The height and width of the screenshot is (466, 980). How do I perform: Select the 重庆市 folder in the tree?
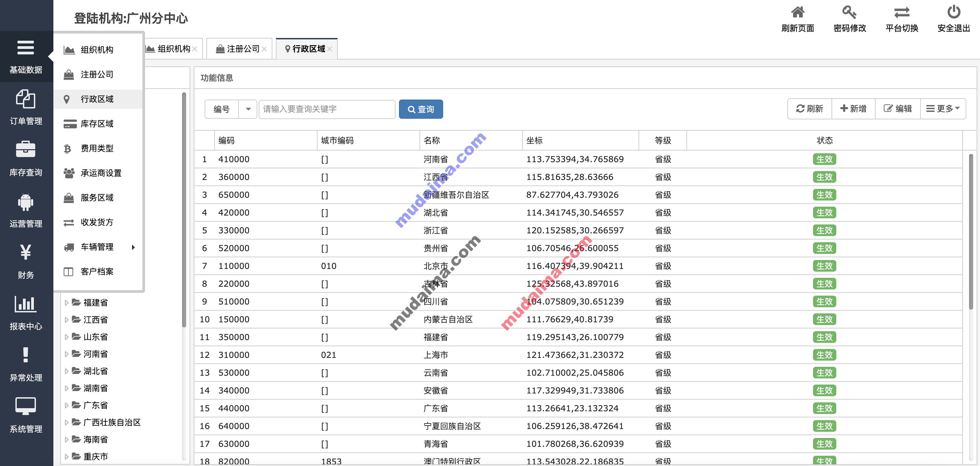pyautogui.click(x=90, y=457)
